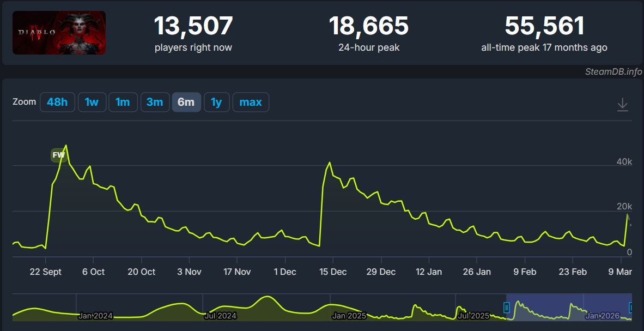This screenshot has height=331, width=644.
Task: Click Jan 2025 on the navigator timeline
Action: click(349, 316)
